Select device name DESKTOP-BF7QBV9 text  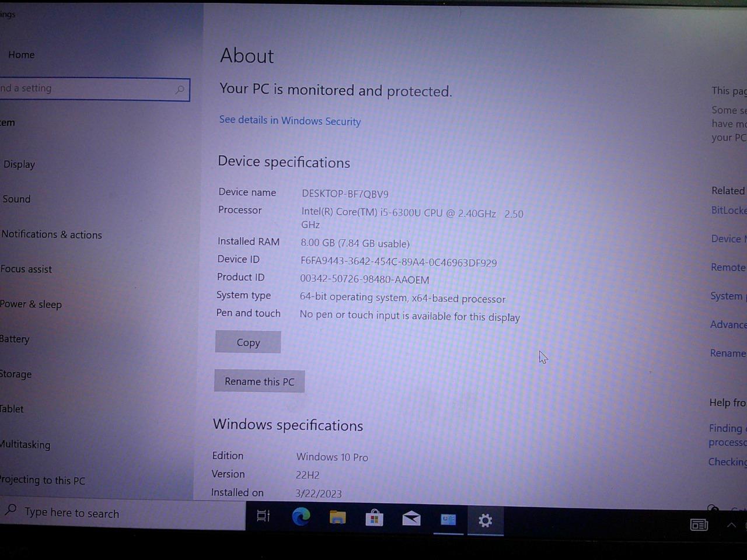point(345,194)
